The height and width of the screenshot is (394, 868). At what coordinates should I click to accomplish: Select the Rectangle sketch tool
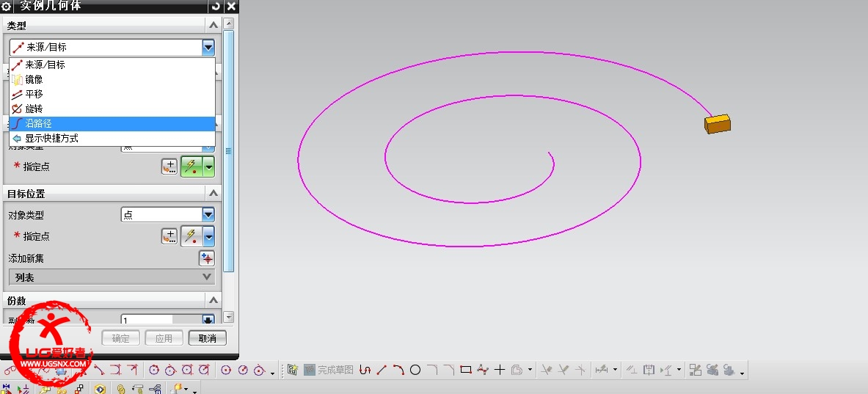pyautogui.click(x=466, y=370)
